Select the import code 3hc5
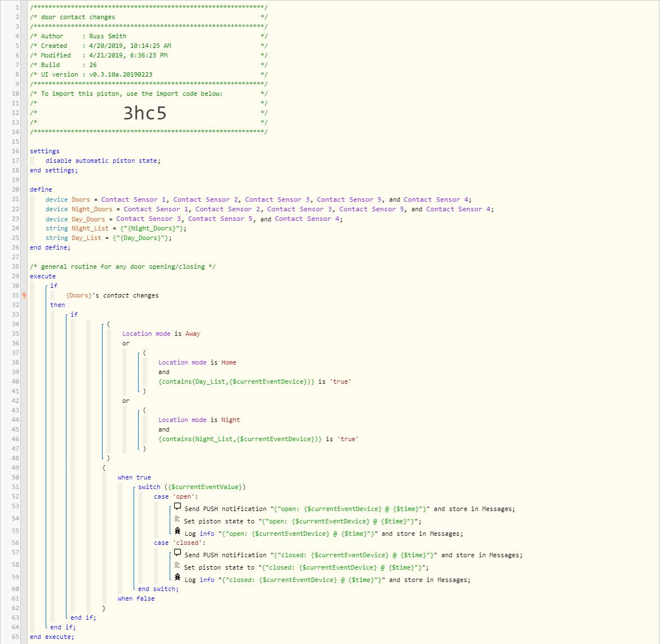Image resolution: width=664 pixels, height=644 pixels. pos(145,113)
